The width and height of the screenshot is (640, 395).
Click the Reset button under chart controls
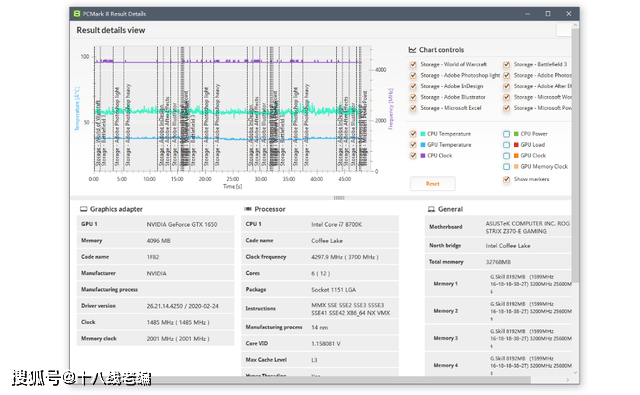[433, 184]
